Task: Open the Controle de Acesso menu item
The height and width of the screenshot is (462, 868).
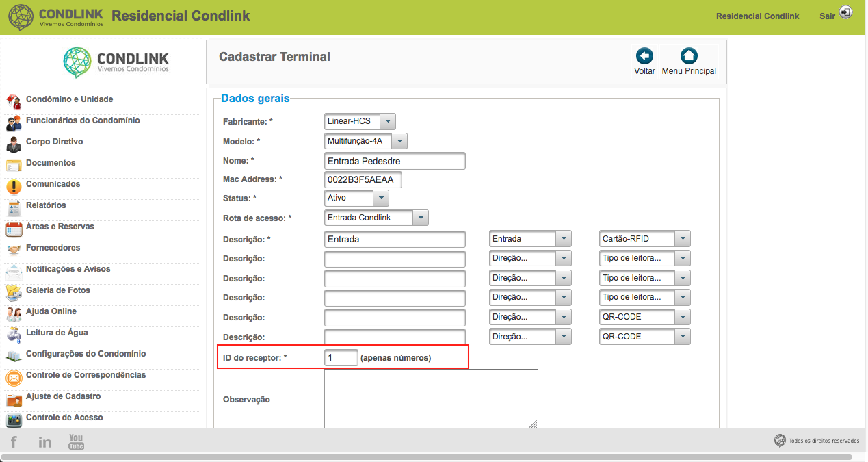Action: 64,418
